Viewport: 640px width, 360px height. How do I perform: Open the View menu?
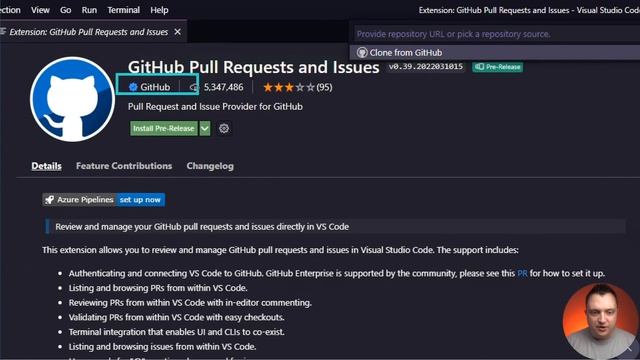40,10
